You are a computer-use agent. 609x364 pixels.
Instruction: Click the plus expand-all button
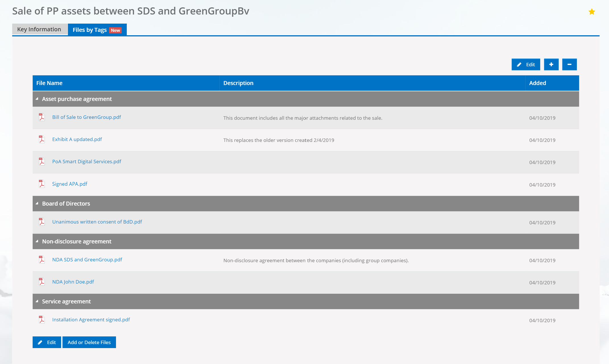(x=551, y=65)
